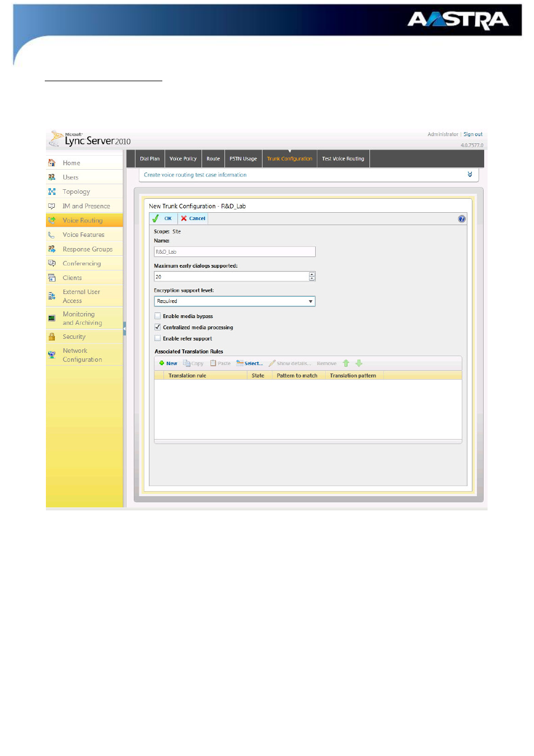Open help with the blue question icon

click(x=461, y=219)
